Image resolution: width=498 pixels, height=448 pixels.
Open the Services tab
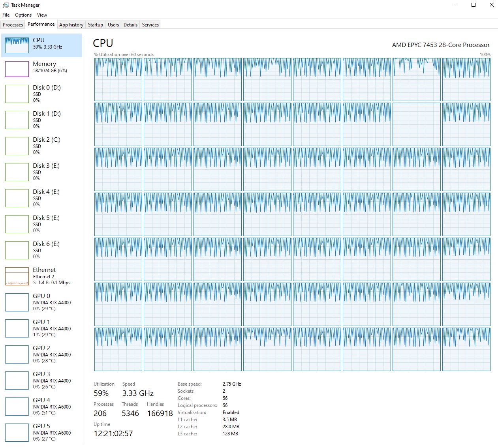pyautogui.click(x=150, y=24)
